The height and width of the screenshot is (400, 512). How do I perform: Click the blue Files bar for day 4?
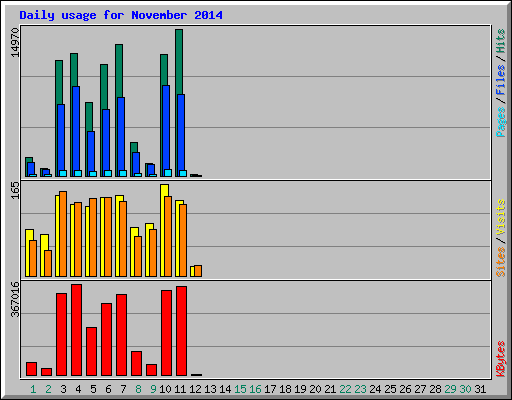click(76, 131)
